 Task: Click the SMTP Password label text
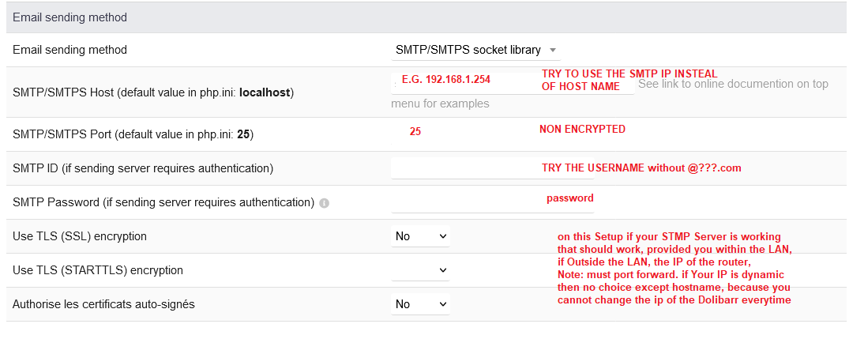(x=163, y=202)
